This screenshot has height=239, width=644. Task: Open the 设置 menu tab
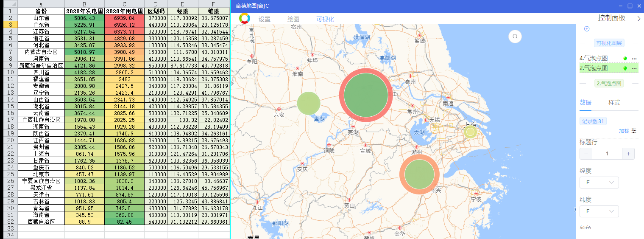(265, 19)
